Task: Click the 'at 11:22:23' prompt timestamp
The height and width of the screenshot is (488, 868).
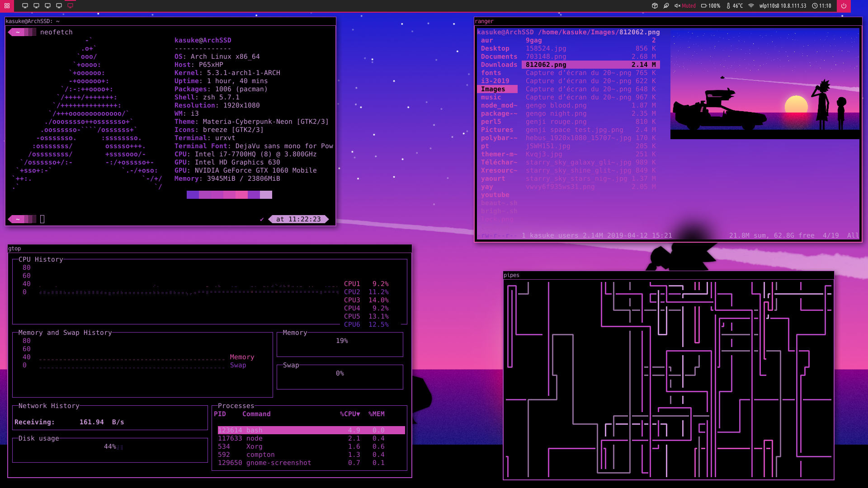Action: point(298,219)
